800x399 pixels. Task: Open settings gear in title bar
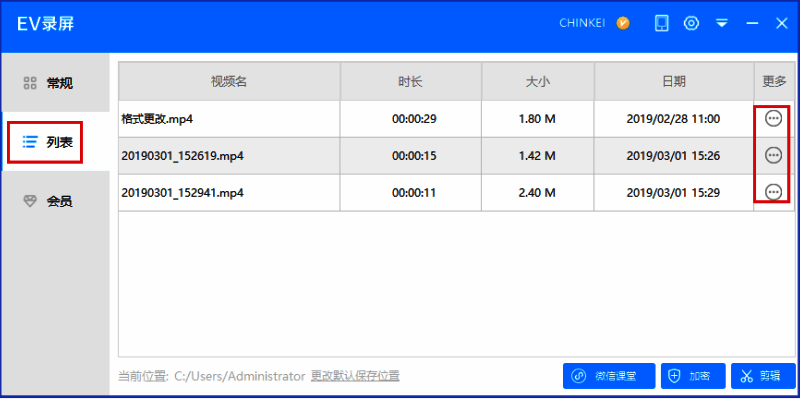[691, 23]
